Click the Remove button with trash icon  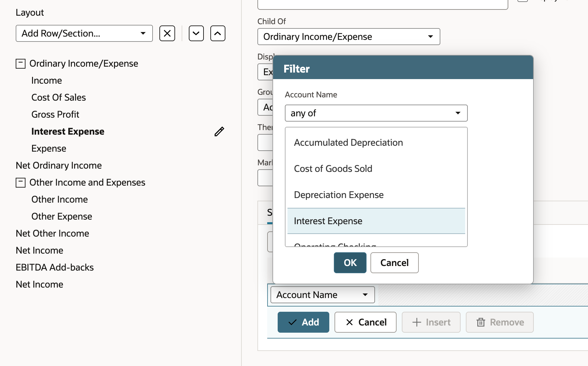500,322
